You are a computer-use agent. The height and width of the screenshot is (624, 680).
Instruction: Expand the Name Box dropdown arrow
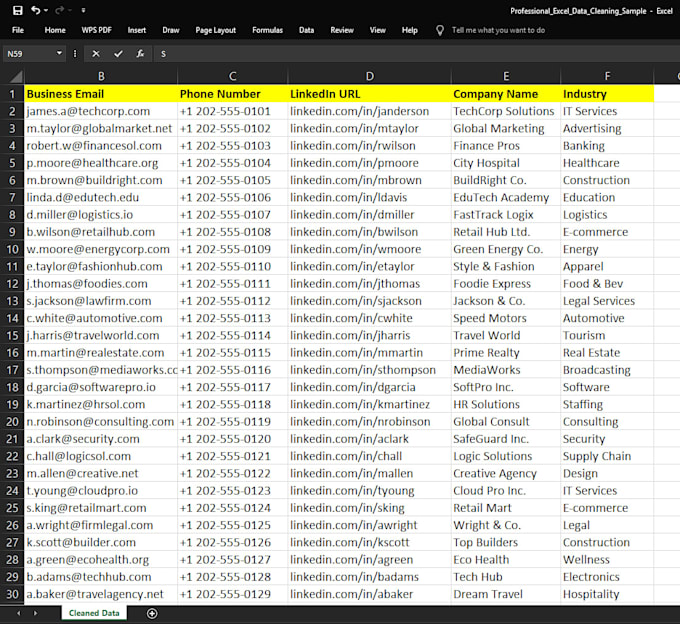pos(59,53)
